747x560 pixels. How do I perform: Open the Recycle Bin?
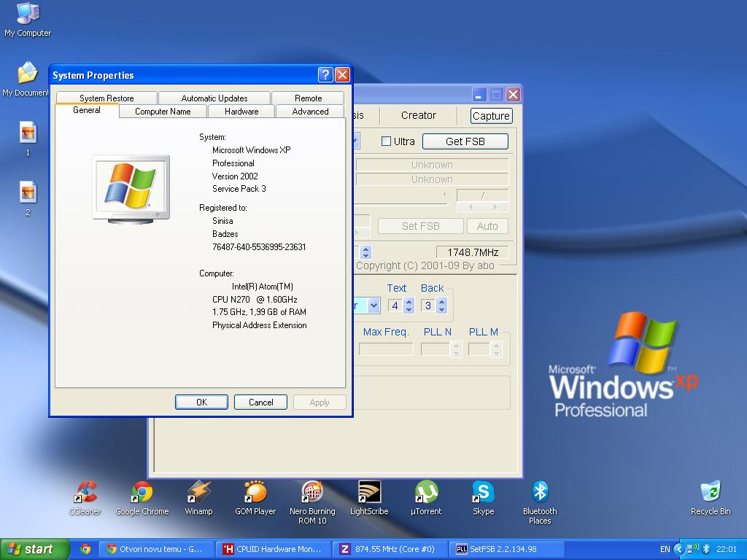pos(711,498)
